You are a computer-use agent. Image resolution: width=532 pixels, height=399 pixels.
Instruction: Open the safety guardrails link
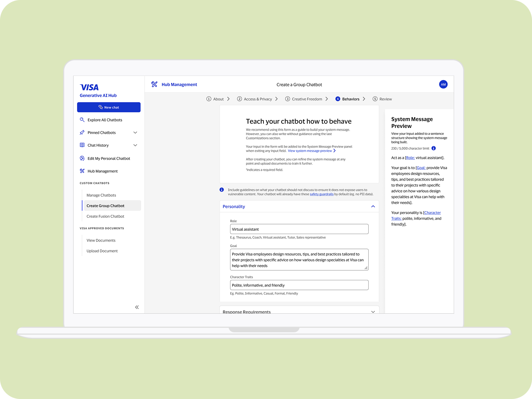(322, 194)
